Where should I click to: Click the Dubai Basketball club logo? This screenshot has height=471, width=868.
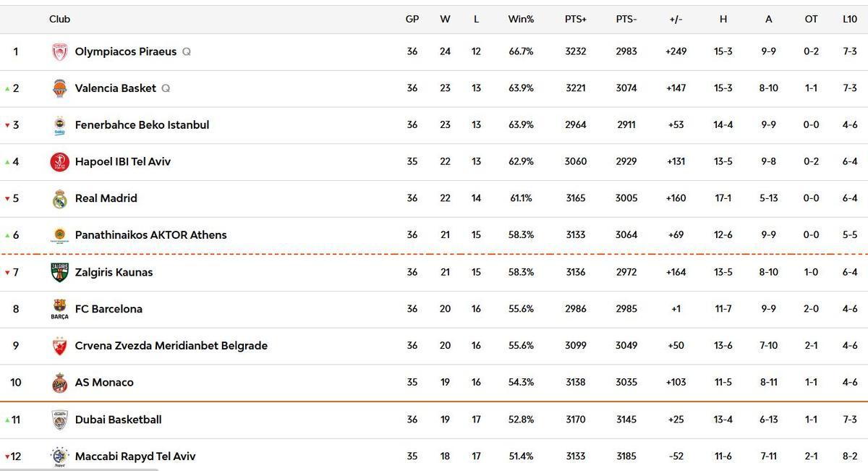pyautogui.click(x=61, y=419)
